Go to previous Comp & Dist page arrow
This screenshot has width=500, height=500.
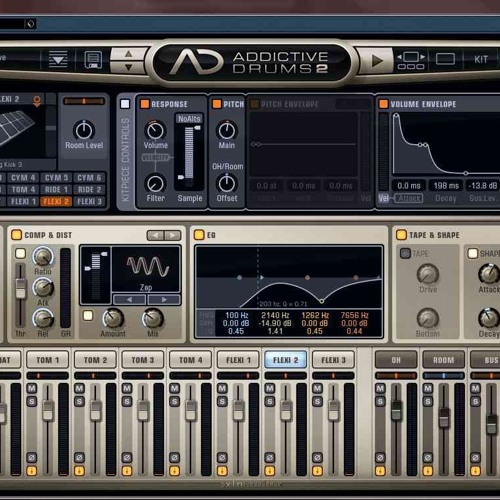tap(155, 235)
